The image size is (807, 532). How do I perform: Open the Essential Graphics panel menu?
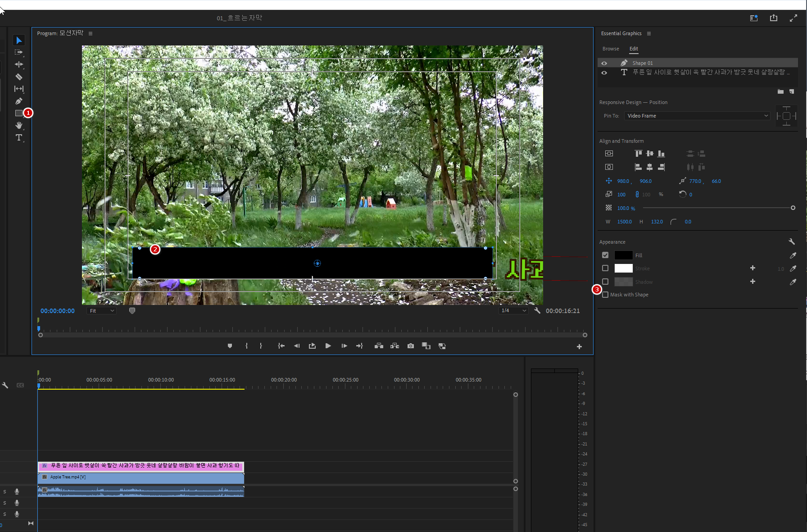coord(649,34)
